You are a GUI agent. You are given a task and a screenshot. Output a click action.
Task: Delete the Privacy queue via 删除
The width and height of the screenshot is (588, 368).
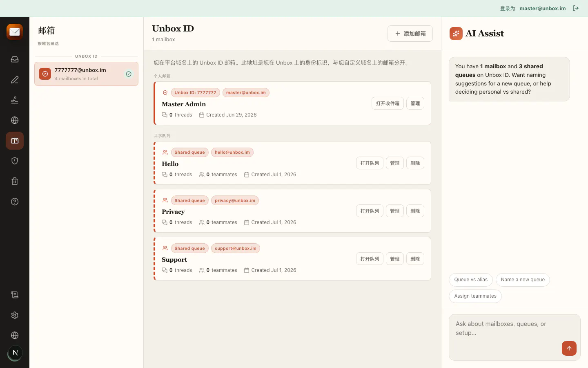(415, 211)
